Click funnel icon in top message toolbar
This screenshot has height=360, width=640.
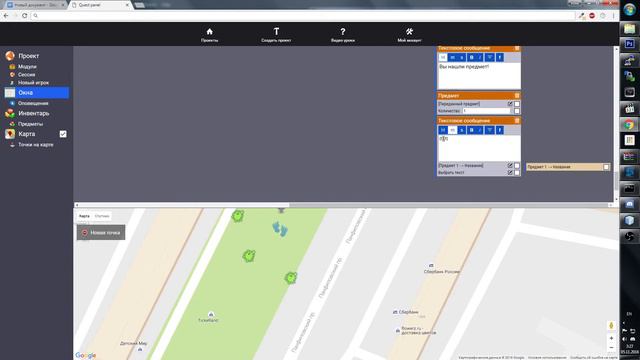(490, 58)
